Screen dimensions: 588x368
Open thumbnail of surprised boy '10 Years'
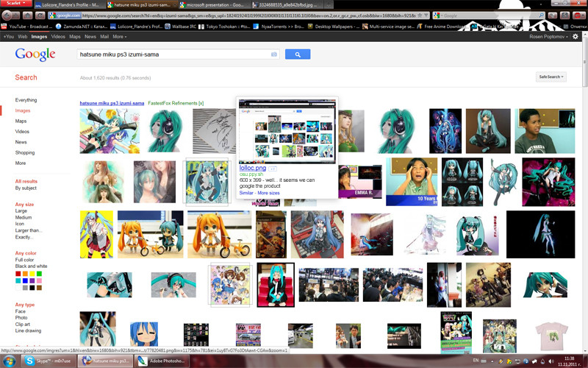[412, 182]
